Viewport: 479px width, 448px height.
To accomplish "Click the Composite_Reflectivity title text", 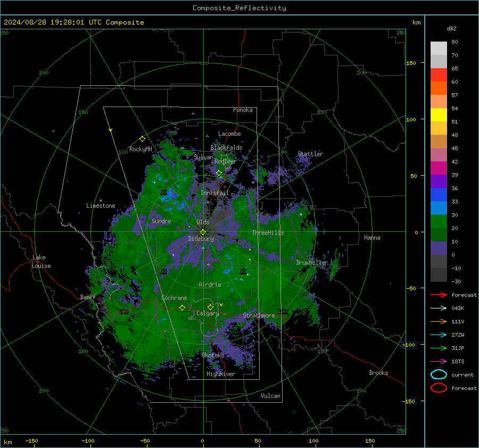I will click(x=240, y=8).
